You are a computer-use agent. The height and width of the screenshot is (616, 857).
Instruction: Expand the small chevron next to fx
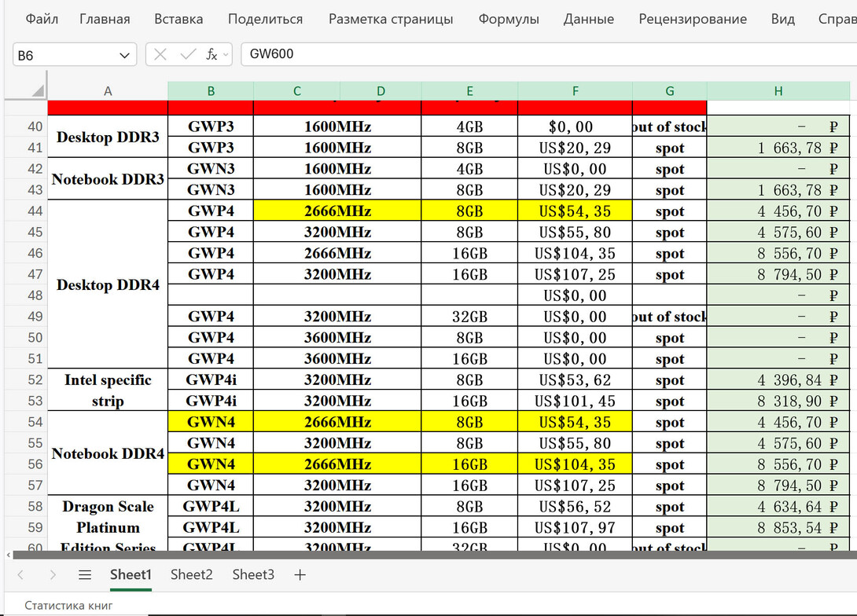(x=226, y=54)
